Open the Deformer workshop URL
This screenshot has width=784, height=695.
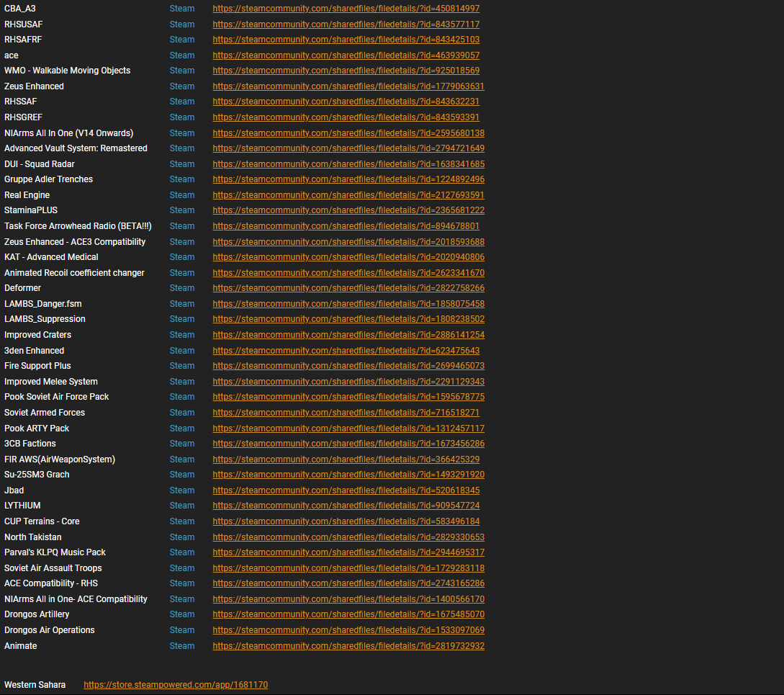[x=348, y=288]
